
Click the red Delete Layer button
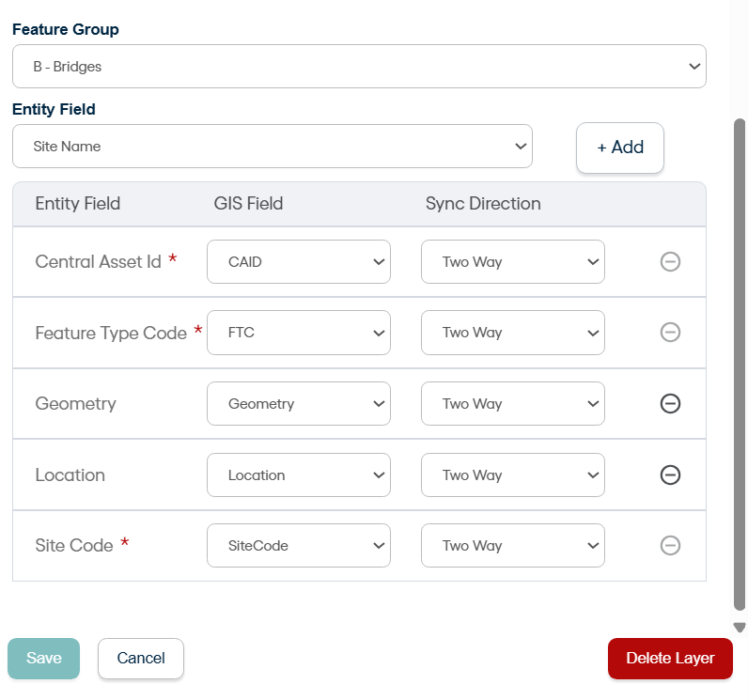coord(670,658)
